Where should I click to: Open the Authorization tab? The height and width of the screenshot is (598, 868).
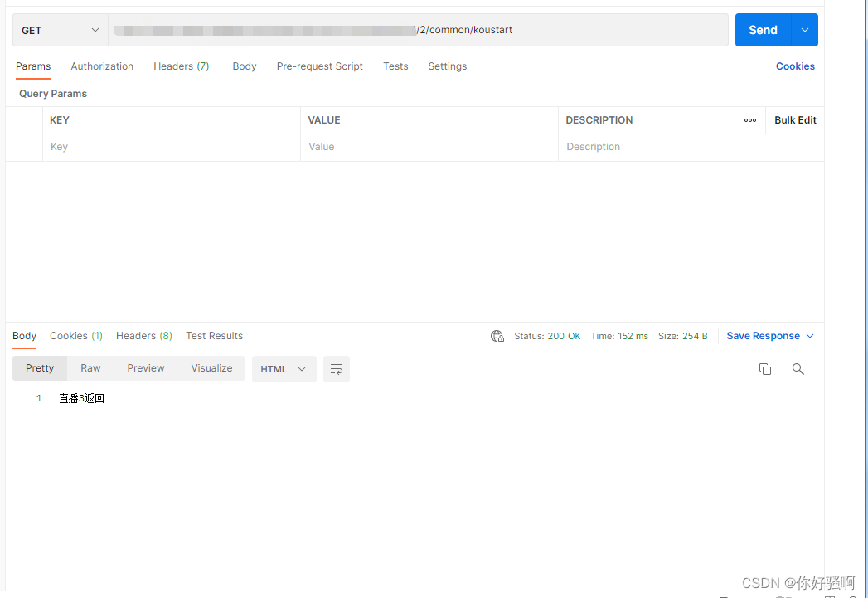point(102,66)
